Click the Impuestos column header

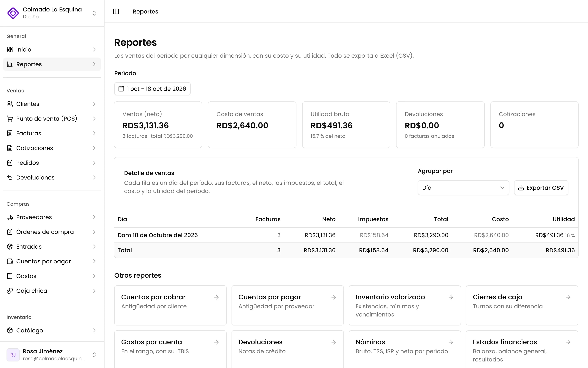373,219
